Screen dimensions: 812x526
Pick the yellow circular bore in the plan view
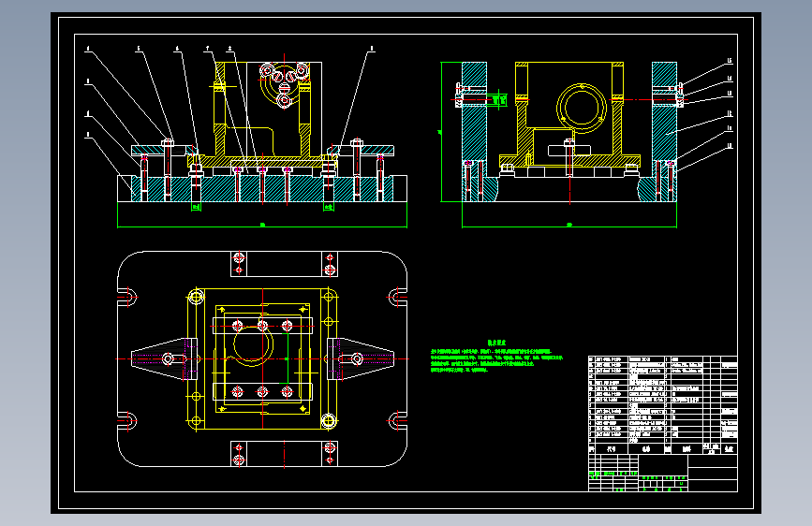(252, 345)
